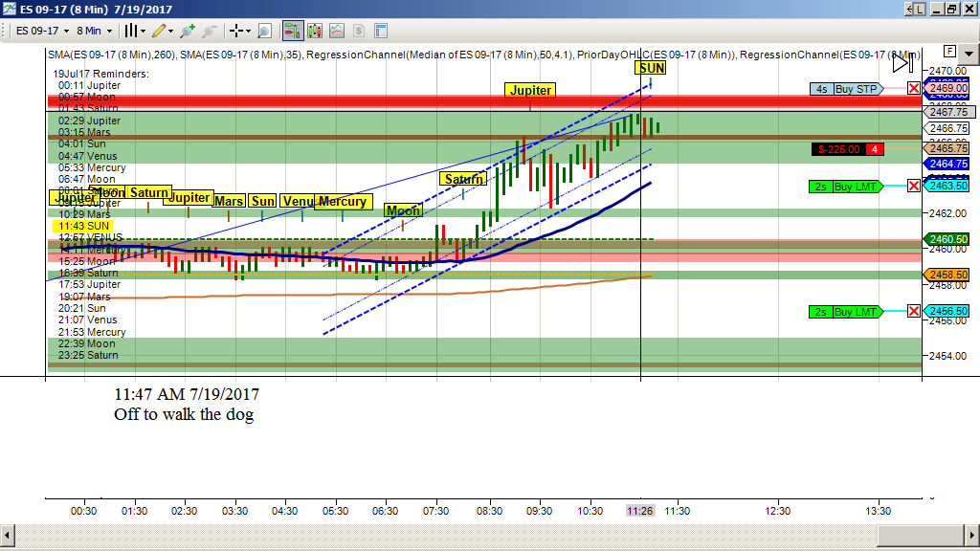Click the toolbar drag grip handle
Screen dimensions: 980x551
5,31
